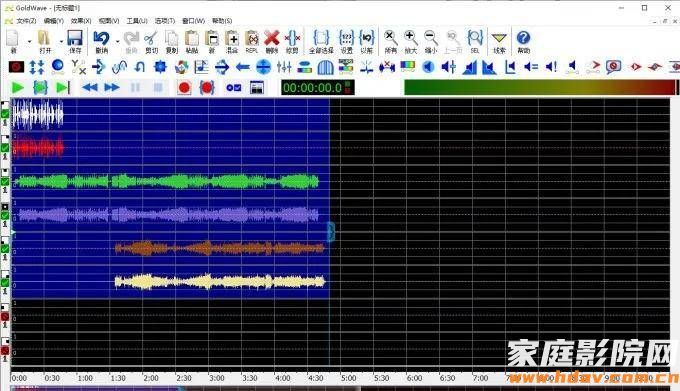Viewport: 680px width, 391px height.
Task: Toggle the purple waveform channel checkbox
Action: pyautogui.click(x=5, y=215)
